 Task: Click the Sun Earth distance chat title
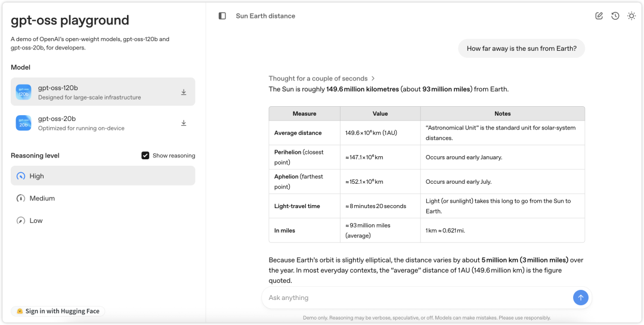[x=265, y=16]
